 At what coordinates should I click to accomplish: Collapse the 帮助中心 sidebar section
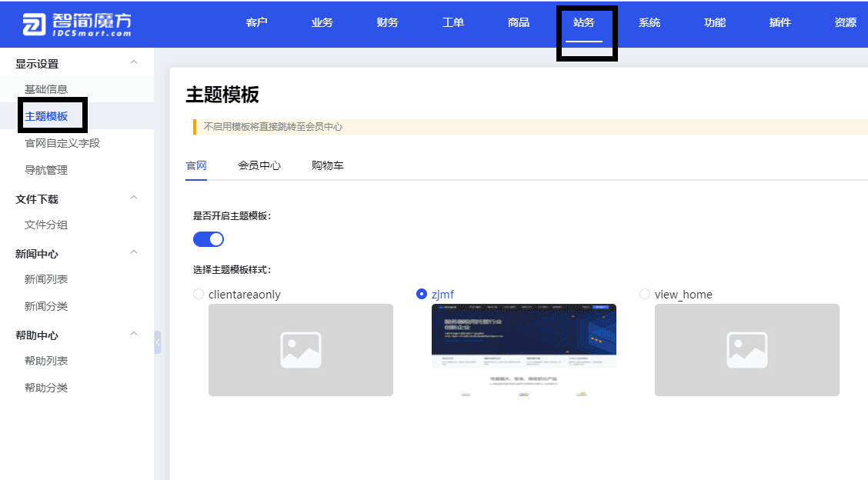click(x=134, y=333)
